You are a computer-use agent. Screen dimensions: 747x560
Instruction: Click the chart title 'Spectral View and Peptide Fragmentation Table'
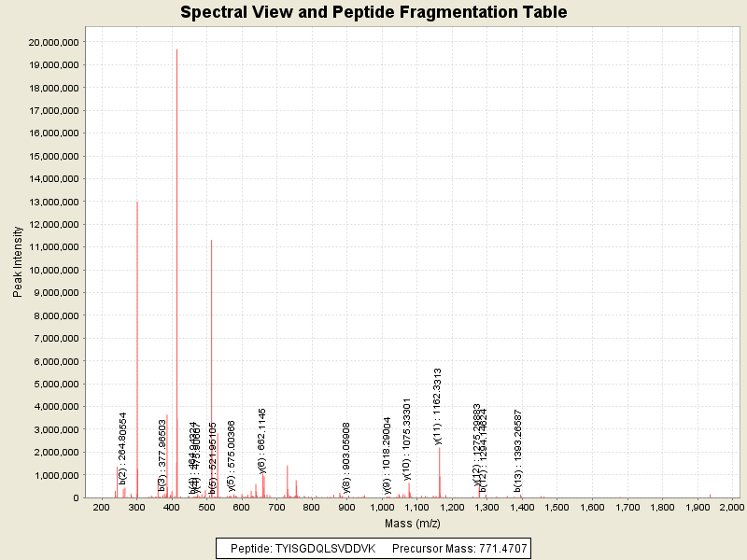click(373, 12)
